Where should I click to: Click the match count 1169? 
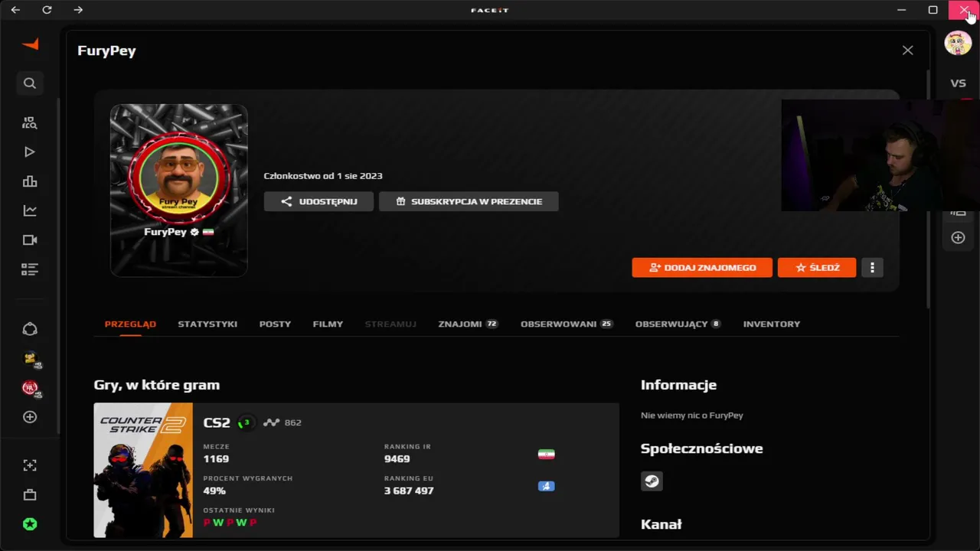tap(216, 459)
